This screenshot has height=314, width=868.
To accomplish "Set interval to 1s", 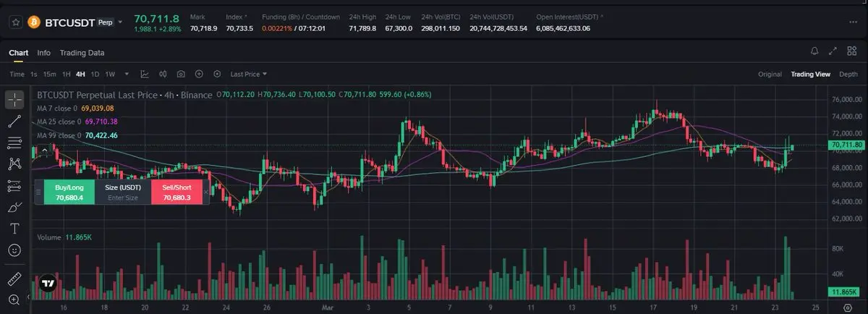I will point(34,74).
